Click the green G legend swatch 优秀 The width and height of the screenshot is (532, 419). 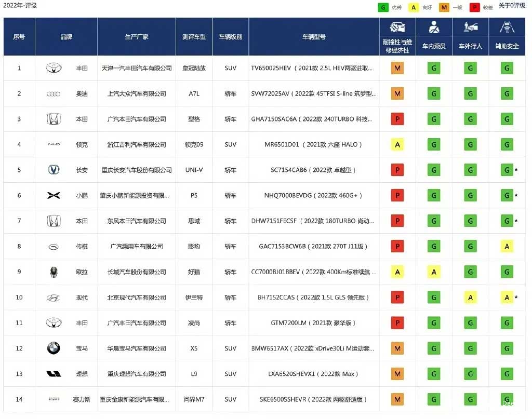click(x=383, y=7)
